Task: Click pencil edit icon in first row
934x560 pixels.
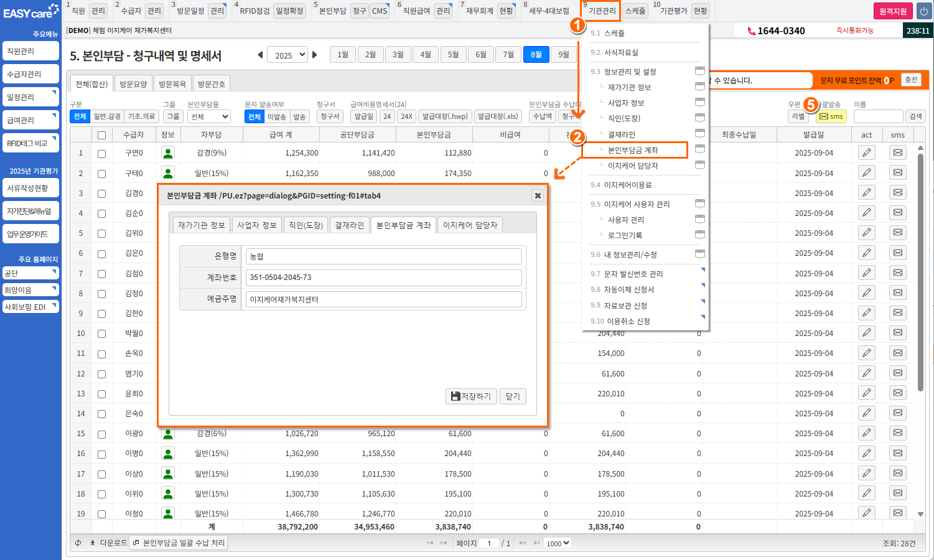Action: 866,152
